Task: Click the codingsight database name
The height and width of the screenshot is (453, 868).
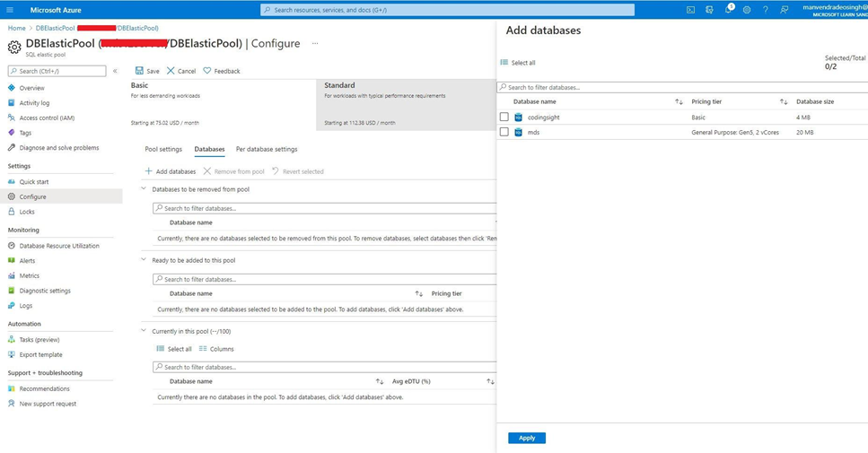Action: [x=544, y=118]
